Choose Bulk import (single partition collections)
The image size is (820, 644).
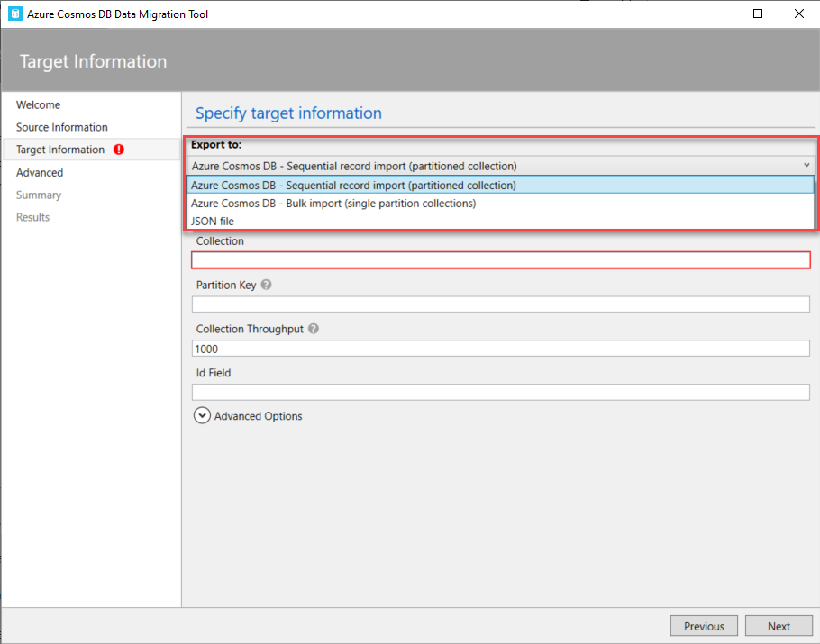tap(333, 204)
